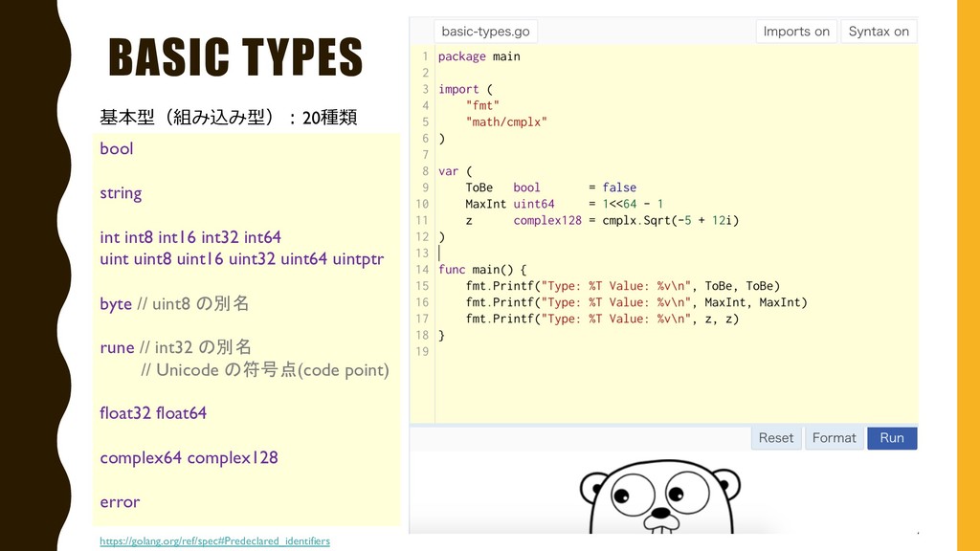Click the "byte" type name
The image size is (980, 551).
click(116, 304)
